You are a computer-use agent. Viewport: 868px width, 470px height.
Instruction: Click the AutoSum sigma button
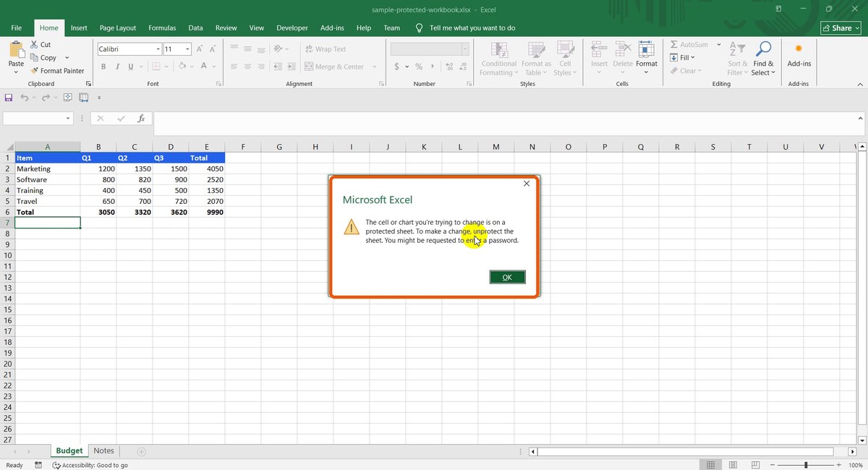(689, 45)
